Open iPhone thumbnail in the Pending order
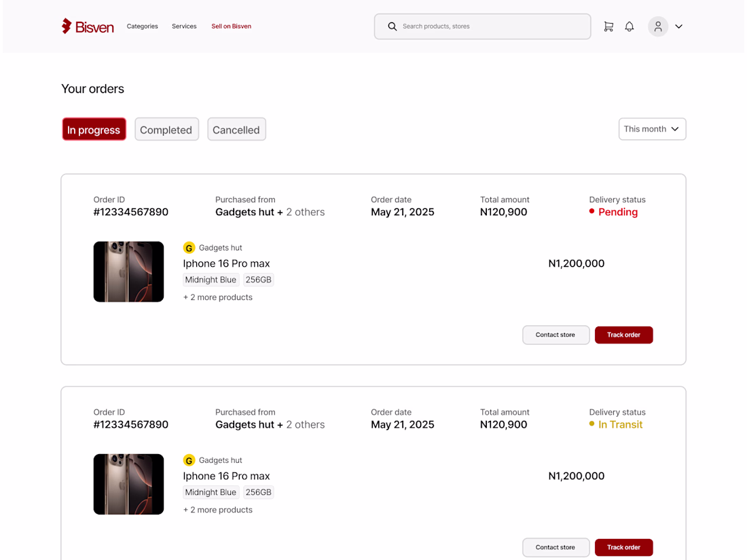This screenshot has width=747, height=560. coord(128,272)
